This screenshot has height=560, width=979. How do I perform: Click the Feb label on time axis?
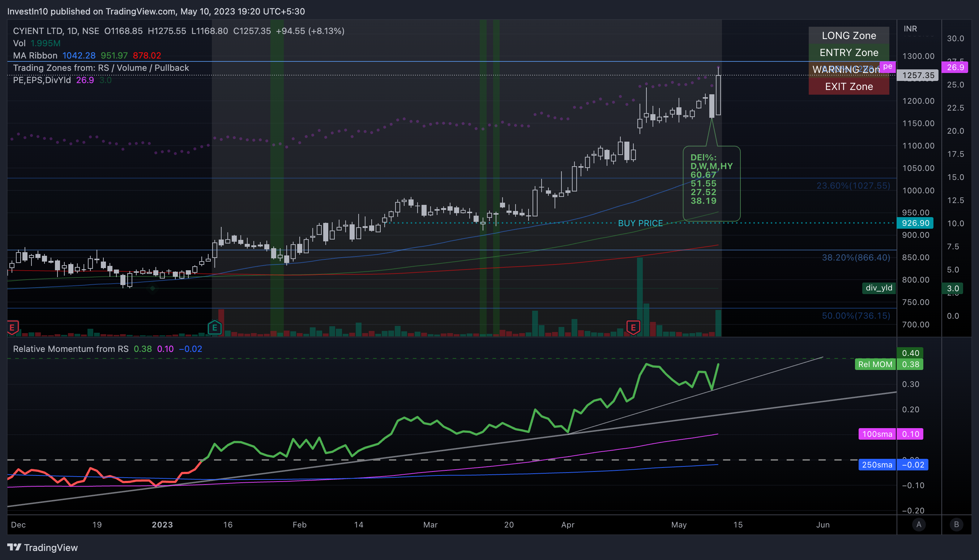(299, 525)
